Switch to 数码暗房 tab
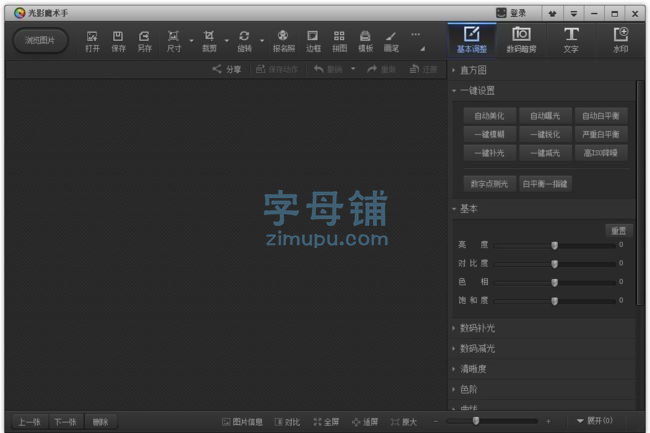This screenshot has height=433, width=650. tap(521, 40)
